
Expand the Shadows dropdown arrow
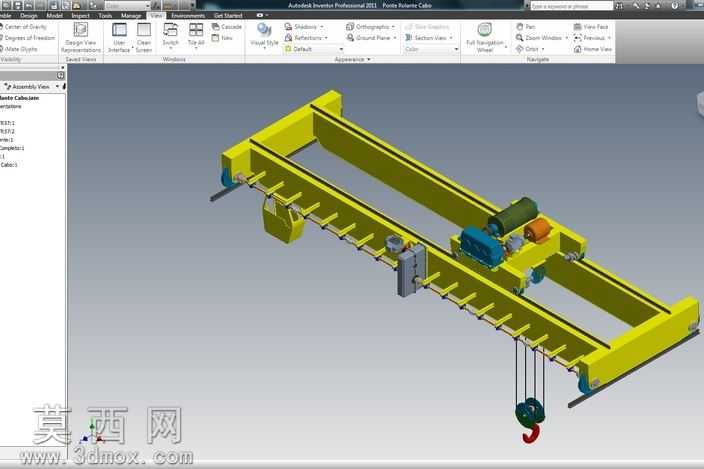(x=321, y=27)
